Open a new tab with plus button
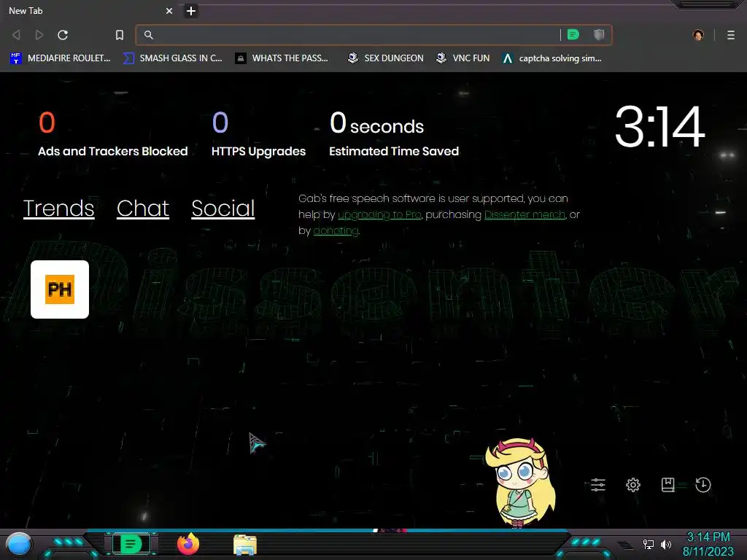This screenshot has width=747, height=560. [x=191, y=10]
